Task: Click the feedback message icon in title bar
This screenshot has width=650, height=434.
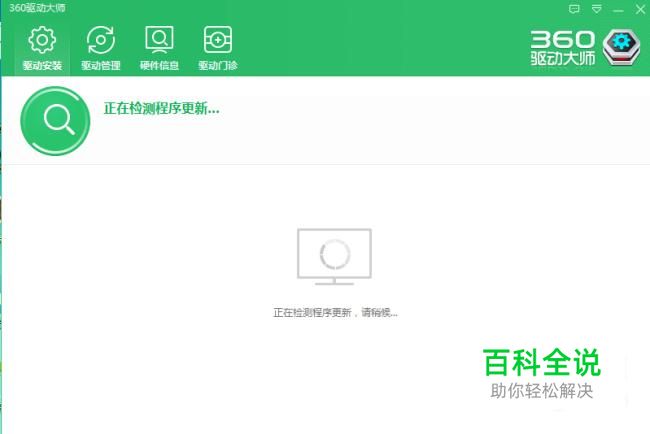Action: click(x=574, y=9)
